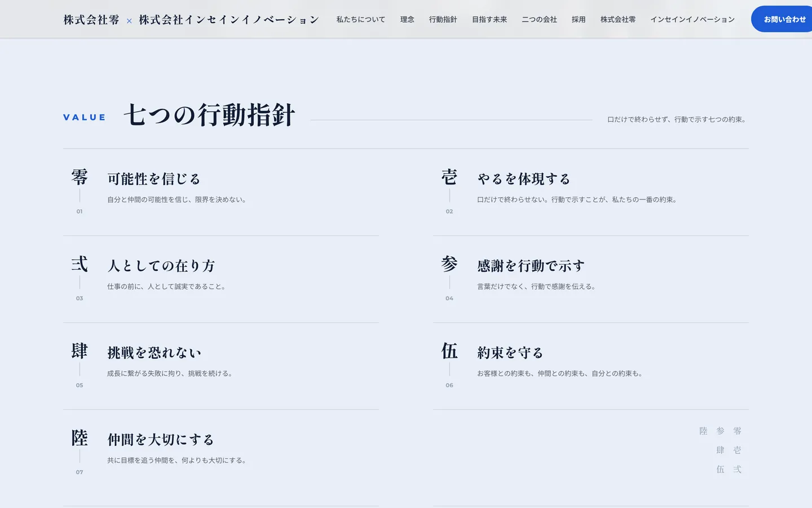
Task: Click the description 仕事の前に、人として誠実であること。
Action: click(x=167, y=287)
